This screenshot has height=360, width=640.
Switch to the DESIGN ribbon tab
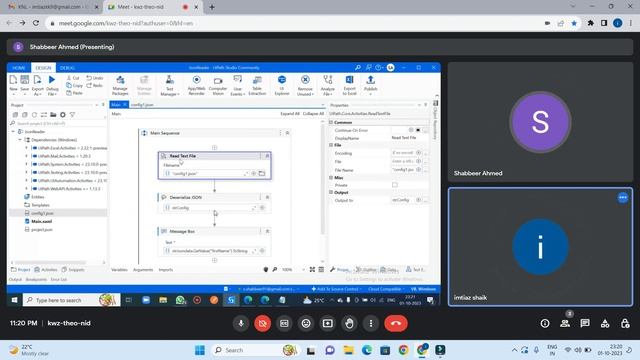pyautogui.click(x=43, y=68)
